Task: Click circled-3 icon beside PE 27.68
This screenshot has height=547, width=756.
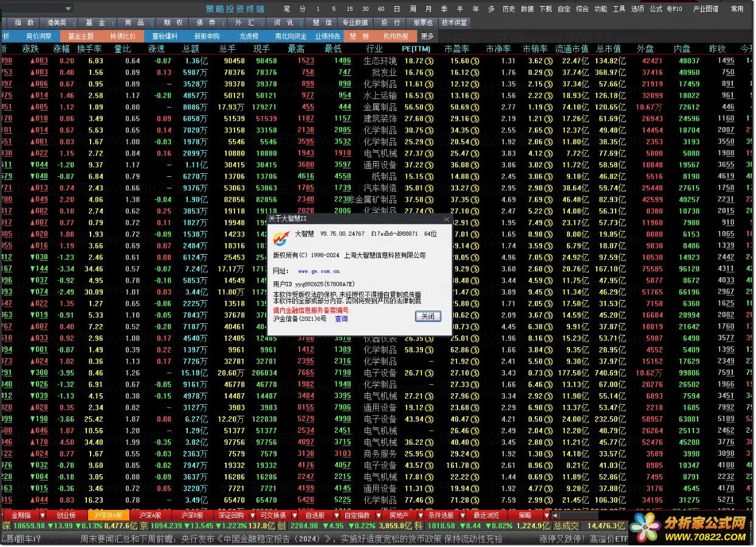Action: [430, 119]
